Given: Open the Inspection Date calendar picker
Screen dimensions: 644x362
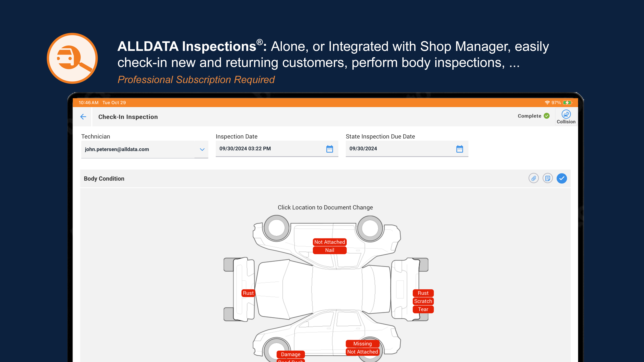Looking at the screenshot, I should pyautogui.click(x=330, y=149).
